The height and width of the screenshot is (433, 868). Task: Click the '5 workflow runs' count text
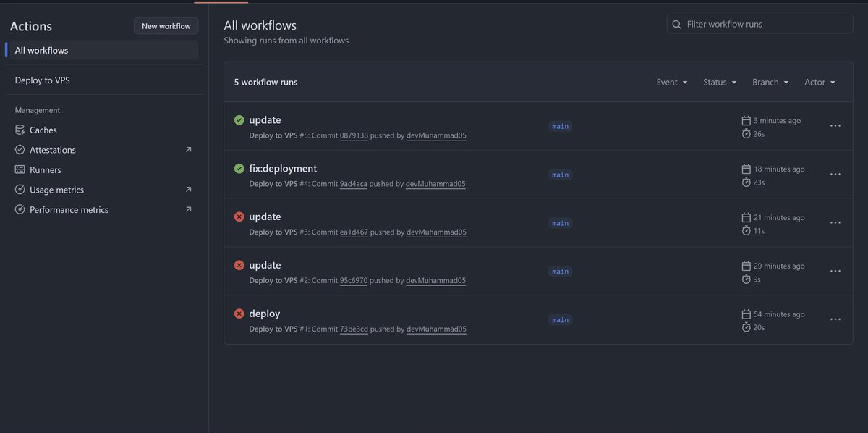coord(265,83)
